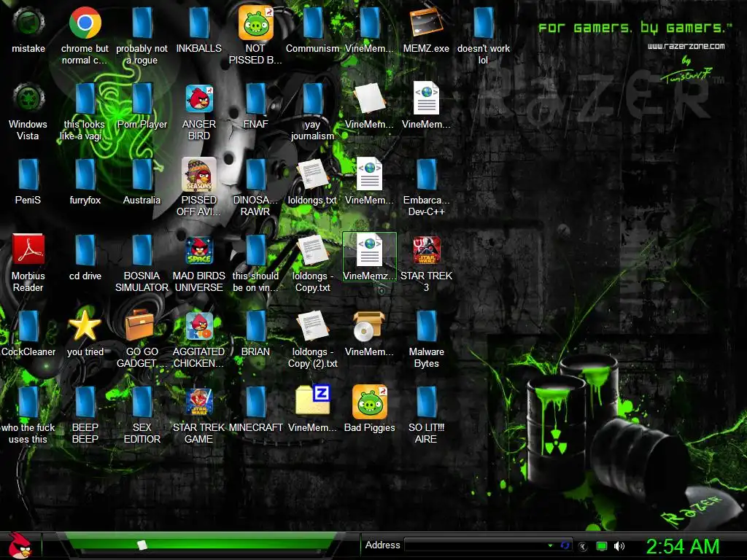Image resolution: width=747 pixels, height=560 pixels.
Task: Select the BRIAN folder icon
Action: (x=256, y=326)
